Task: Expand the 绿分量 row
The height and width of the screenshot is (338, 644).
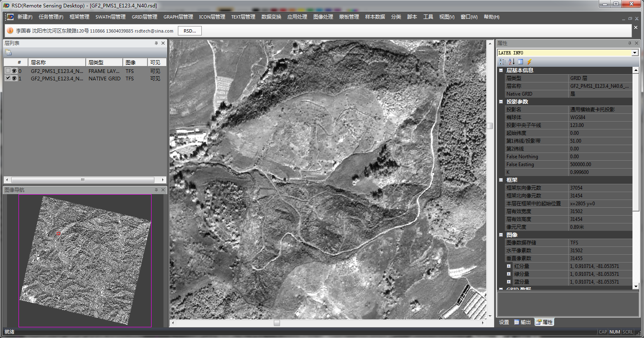Action: point(509,274)
